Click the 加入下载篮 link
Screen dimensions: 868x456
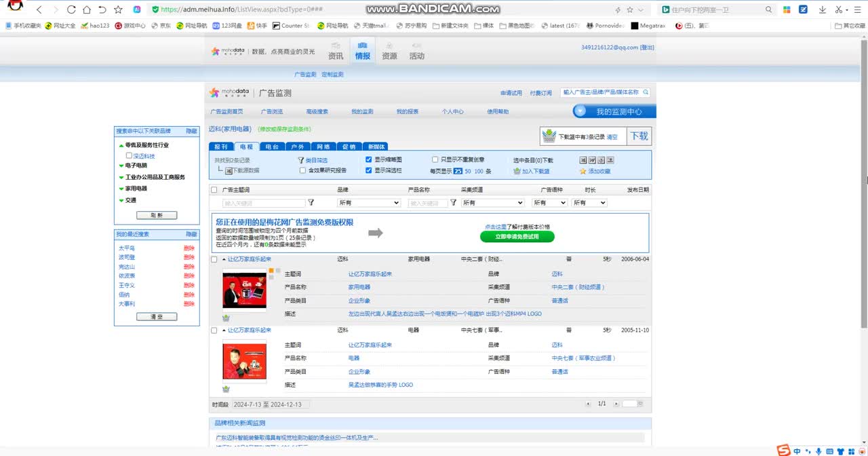(536, 171)
